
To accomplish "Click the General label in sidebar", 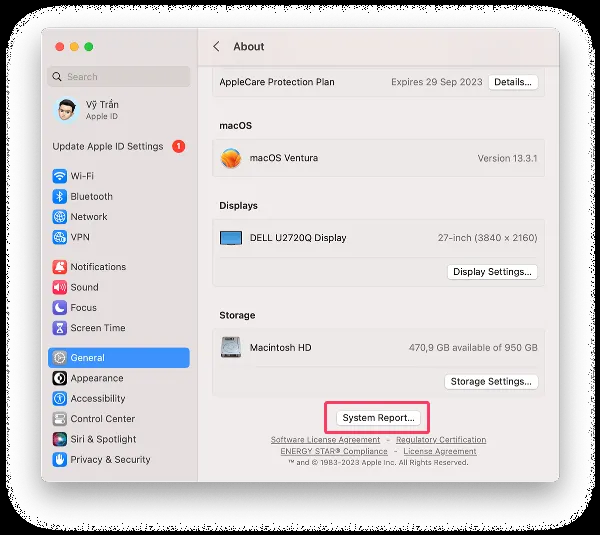I will pyautogui.click(x=87, y=357).
